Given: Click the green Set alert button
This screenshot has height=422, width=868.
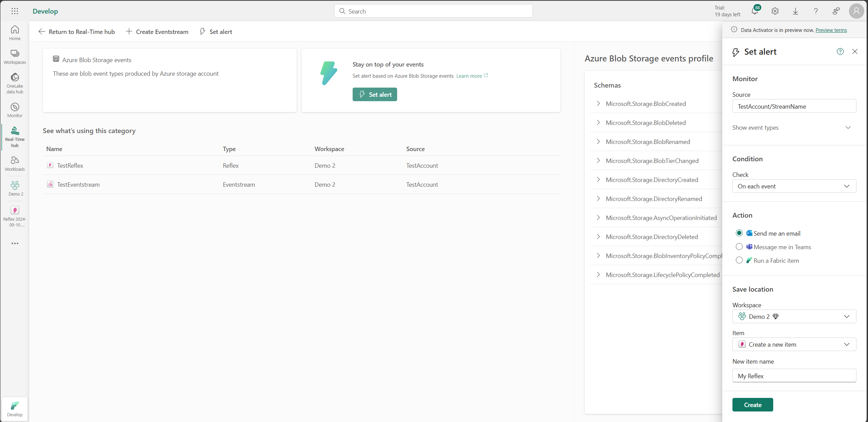Looking at the screenshot, I should coord(375,94).
